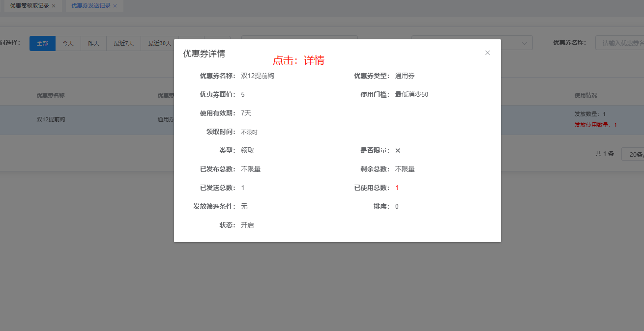Click the 是否限量 cross mark icon
The width and height of the screenshot is (644, 331).
pos(398,151)
